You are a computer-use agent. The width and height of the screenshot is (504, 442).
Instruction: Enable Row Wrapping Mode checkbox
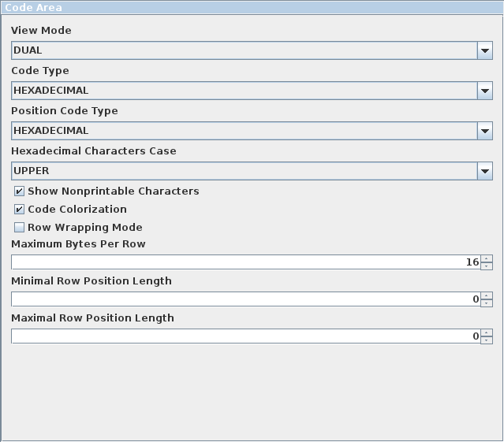pyautogui.click(x=19, y=227)
